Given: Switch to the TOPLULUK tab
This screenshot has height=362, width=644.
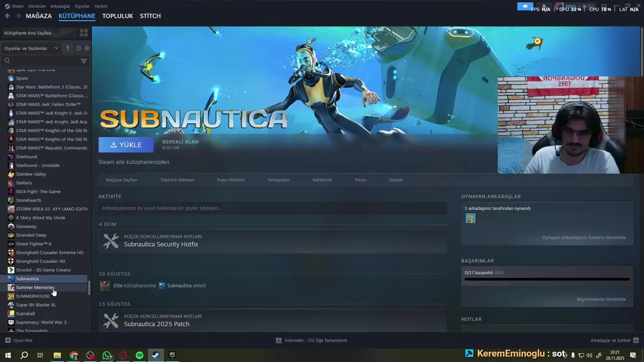Looking at the screenshot, I should tap(118, 16).
